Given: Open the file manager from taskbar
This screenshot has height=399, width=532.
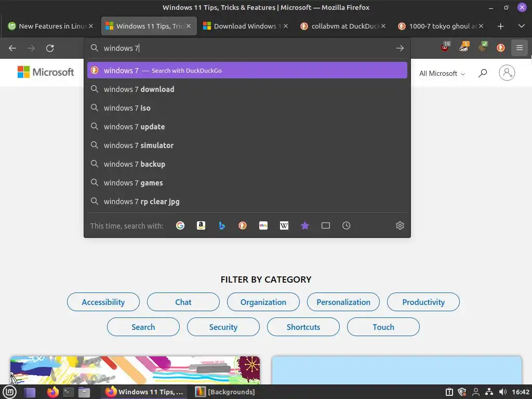Looking at the screenshot, I should pos(84,393).
